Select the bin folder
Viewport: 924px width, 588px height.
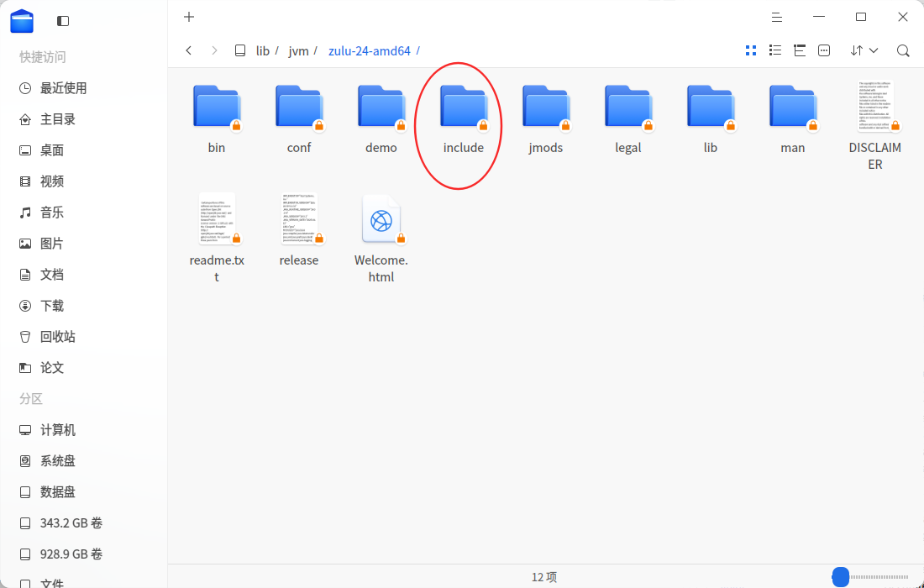click(217, 119)
